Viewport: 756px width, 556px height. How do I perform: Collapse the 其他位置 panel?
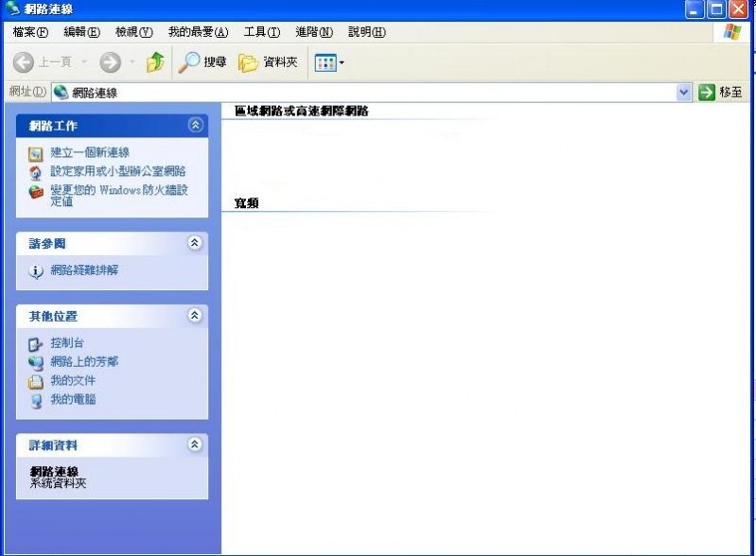tap(195, 316)
